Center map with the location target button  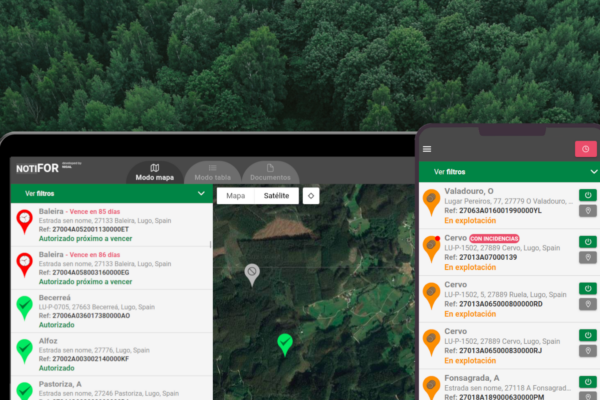coord(311,196)
